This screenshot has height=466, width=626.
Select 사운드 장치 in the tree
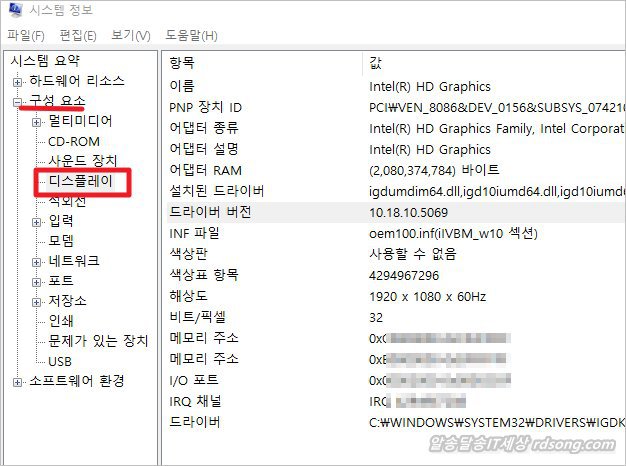click(x=83, y=161)
